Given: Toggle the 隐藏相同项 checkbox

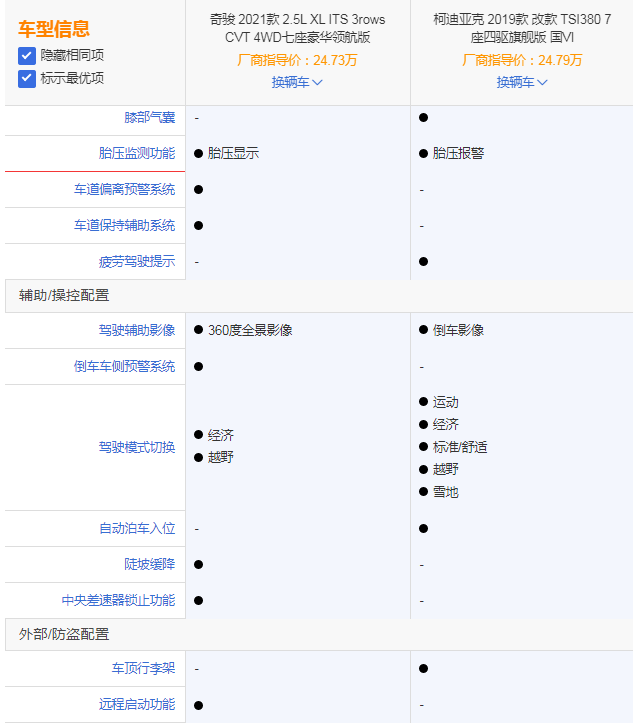Looking at the screenshot, I should click(x=27, y=56).
